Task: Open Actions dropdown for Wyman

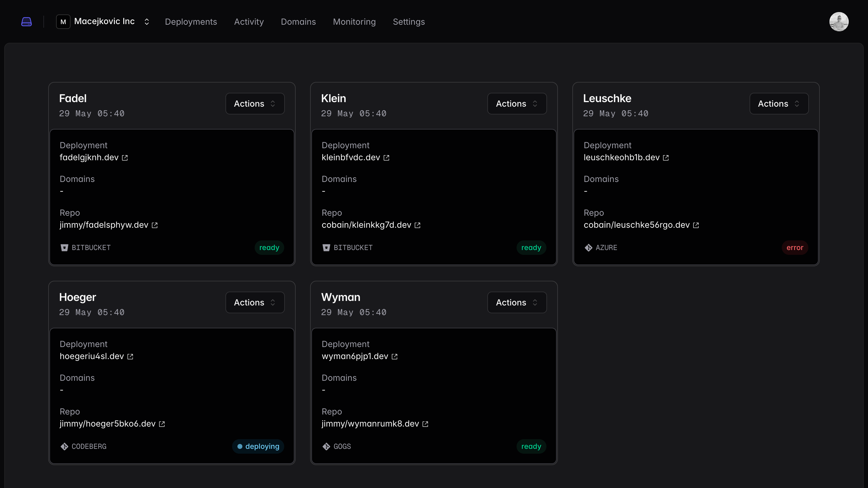Action: [x=517, y=302]
